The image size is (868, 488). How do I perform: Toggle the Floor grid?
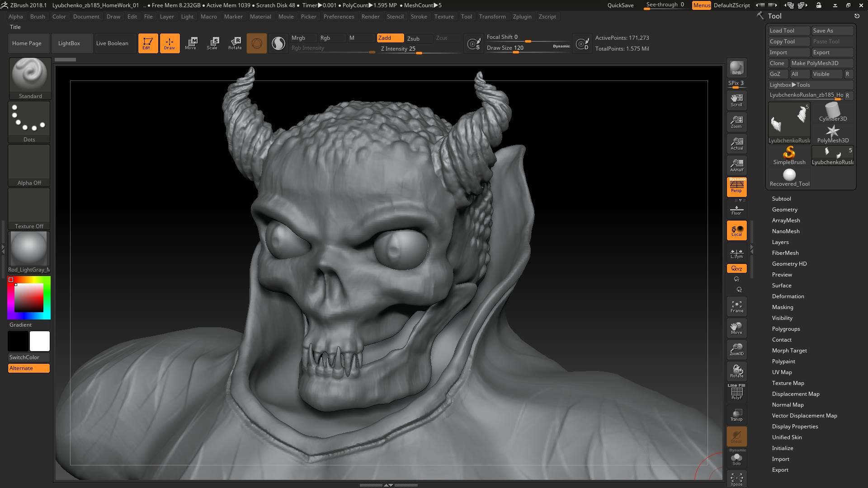(x=736, y=210)
